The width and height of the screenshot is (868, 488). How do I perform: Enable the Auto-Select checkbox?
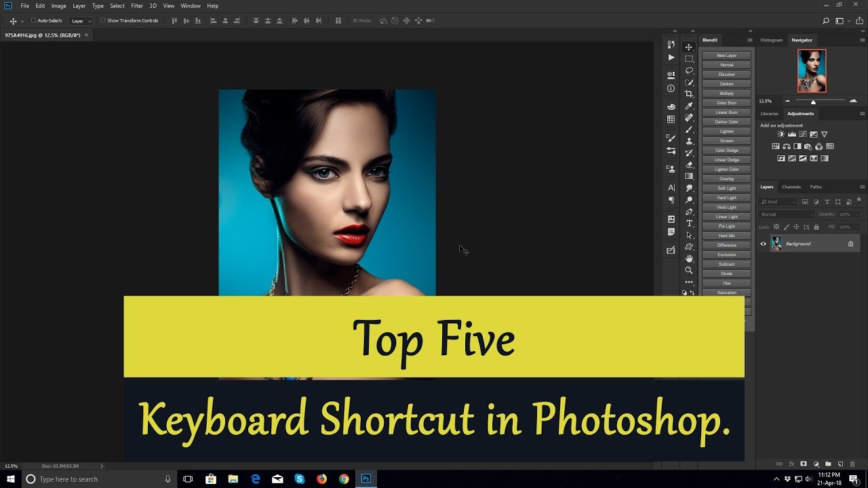pyautogui.click(x=34, y=20)
